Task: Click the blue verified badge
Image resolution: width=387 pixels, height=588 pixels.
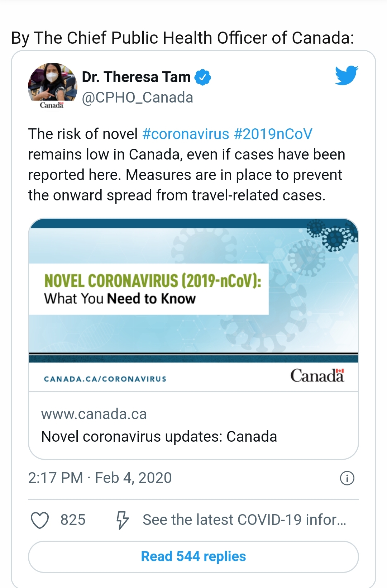Action: (203, 77)
